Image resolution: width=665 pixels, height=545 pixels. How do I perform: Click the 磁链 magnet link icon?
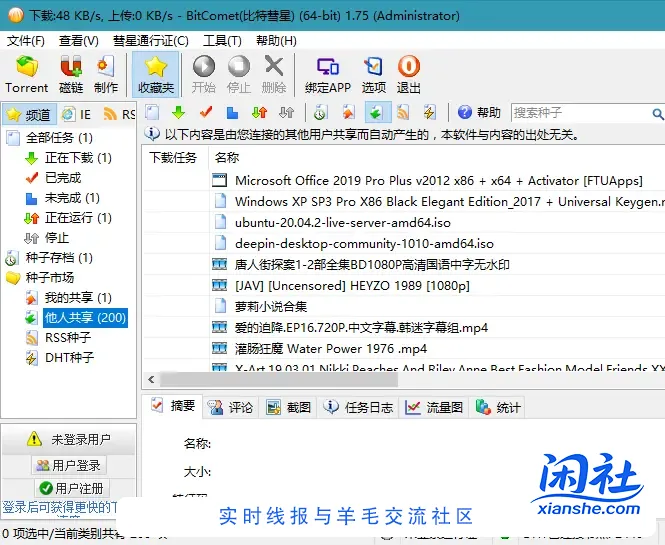71,74
